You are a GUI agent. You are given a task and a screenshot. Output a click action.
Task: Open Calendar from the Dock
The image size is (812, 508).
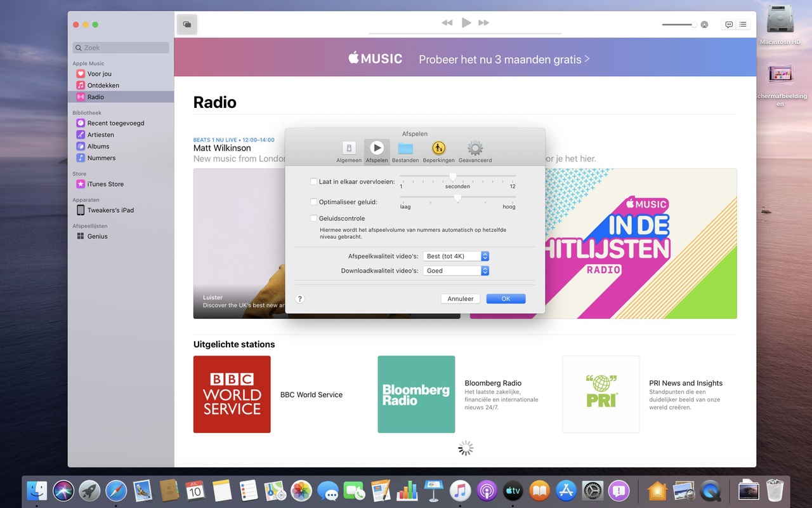click(x=195, y=491)
